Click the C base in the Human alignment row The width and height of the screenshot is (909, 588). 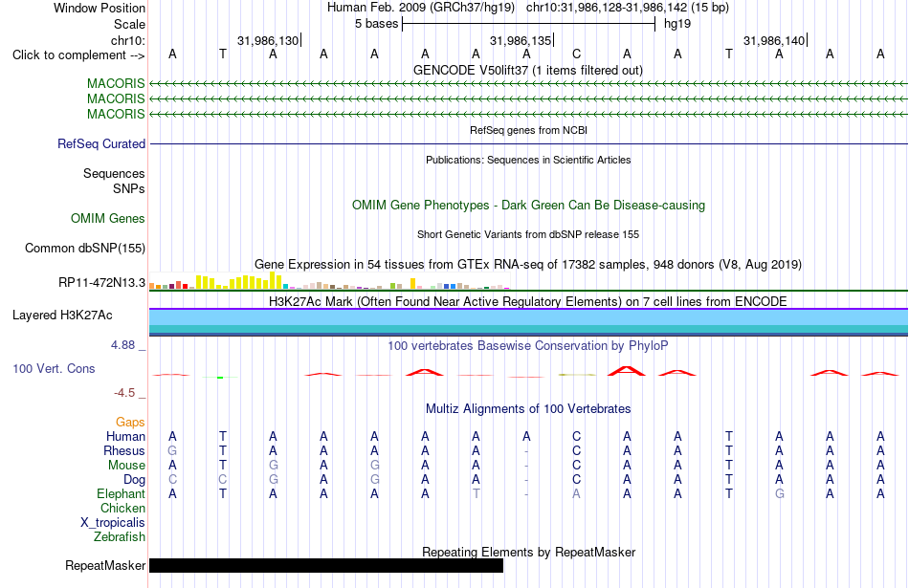576,436
